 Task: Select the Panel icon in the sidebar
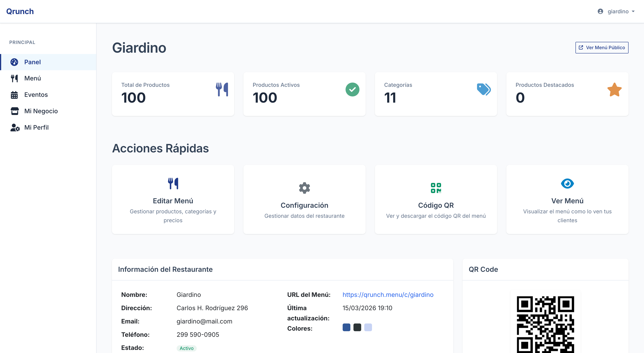coord(14,62)
